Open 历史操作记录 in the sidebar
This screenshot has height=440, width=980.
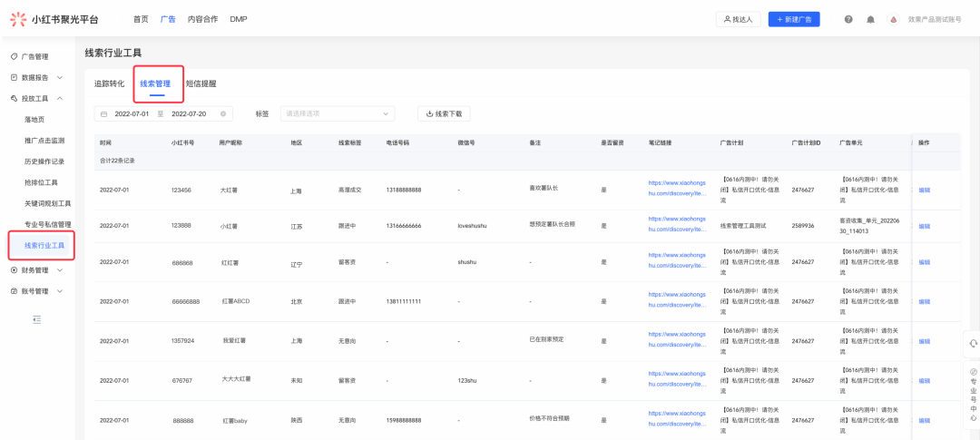[44, 161]
